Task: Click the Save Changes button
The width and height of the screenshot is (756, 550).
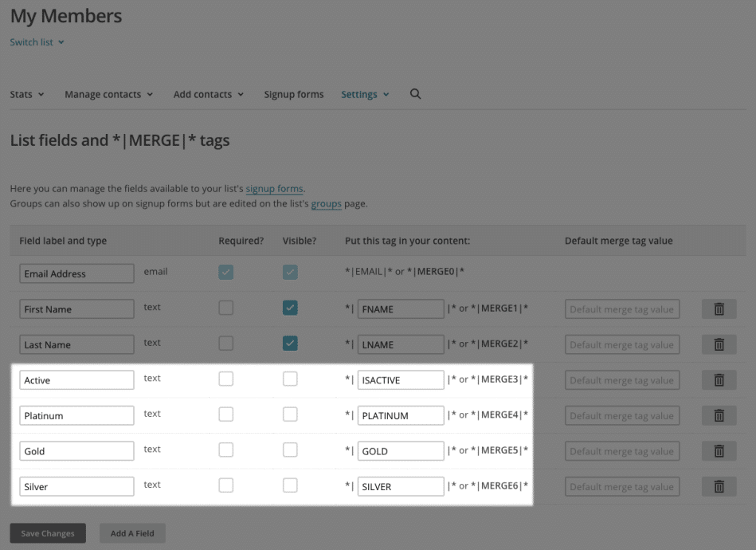Action: [47, 532]
